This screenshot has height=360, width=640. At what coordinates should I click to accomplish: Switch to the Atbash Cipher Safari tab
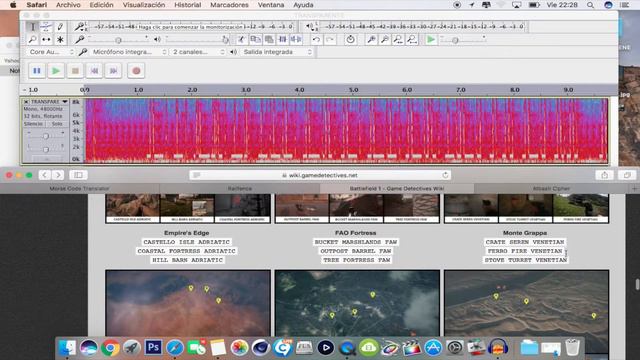click(551, 189)
